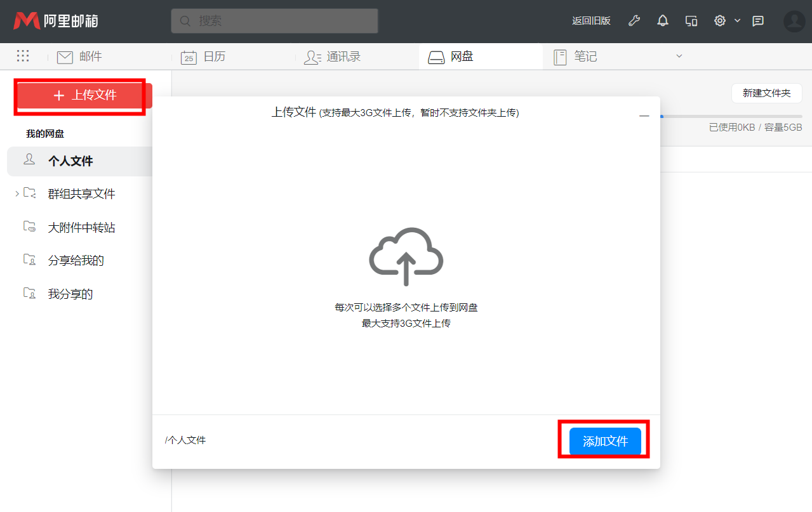Expand the settings dropdown arrow
This screenshot has width=812, height=512.
coord(737,20)
